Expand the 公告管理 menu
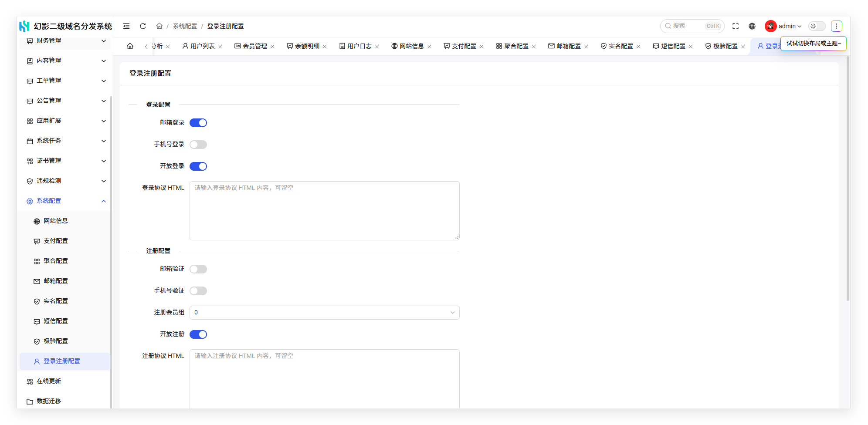 pyautogui.click(x=65, y=101)
